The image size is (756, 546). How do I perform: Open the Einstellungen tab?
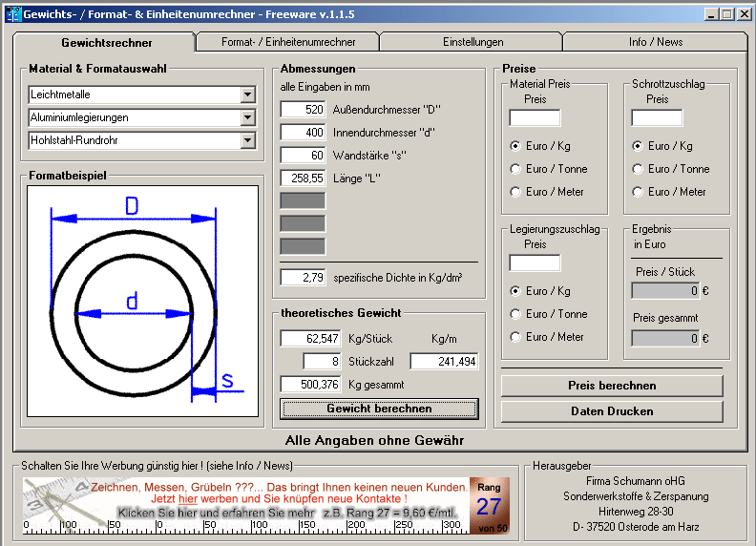pyautogui.click(x=472, y=42)
